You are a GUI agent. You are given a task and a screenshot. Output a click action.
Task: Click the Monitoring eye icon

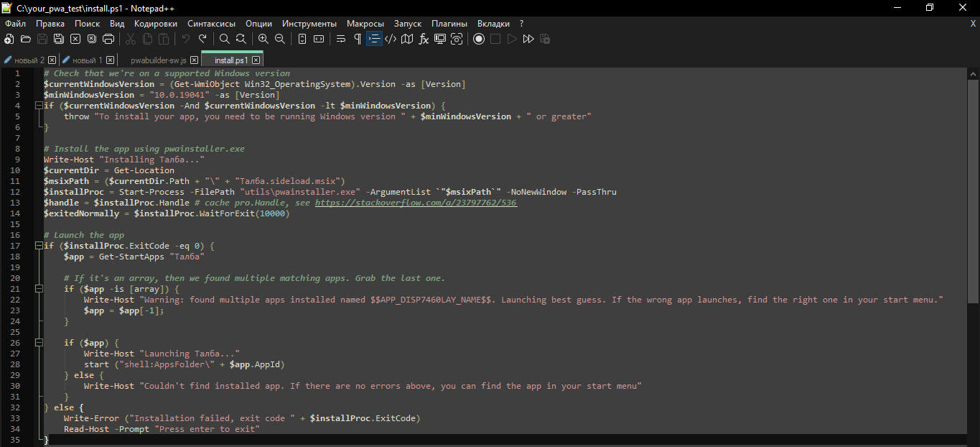pos(457,39)
